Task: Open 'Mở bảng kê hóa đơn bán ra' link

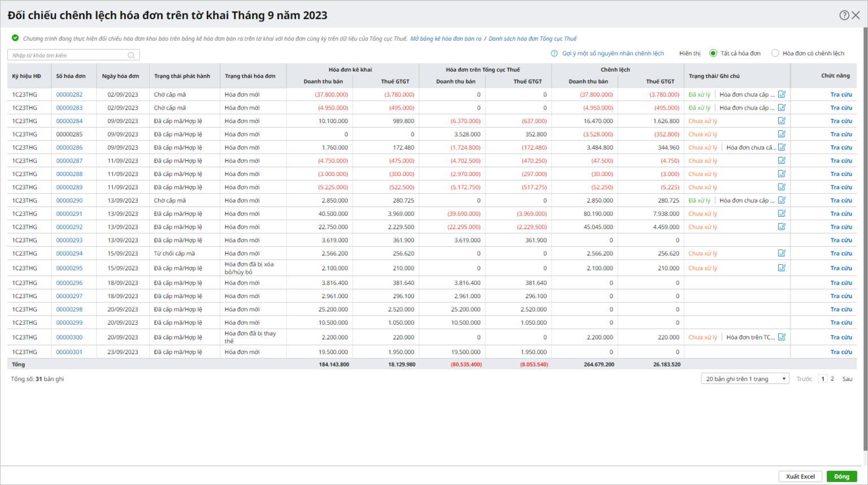Action: point(445,39)
